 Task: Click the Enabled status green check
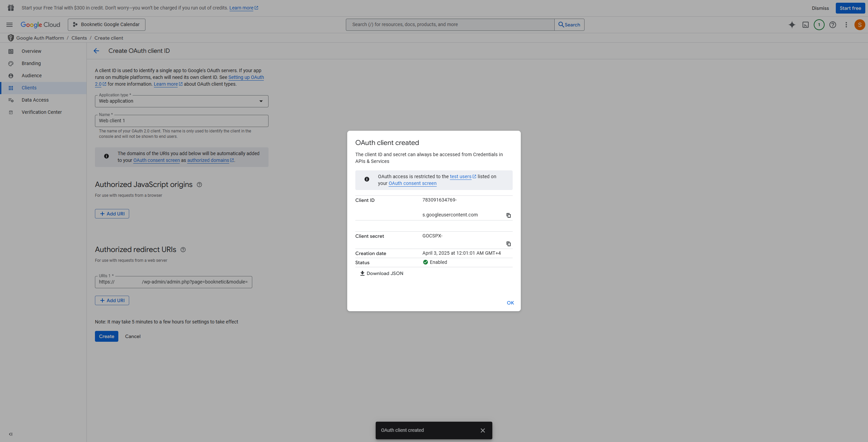(x=426, y=262)
